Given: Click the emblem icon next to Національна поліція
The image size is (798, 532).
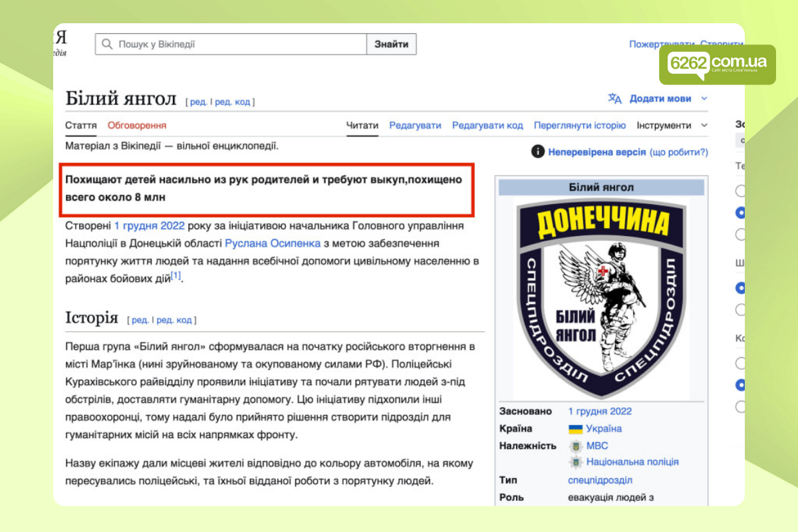Looking at the screenshot, I should coord(575,462).
